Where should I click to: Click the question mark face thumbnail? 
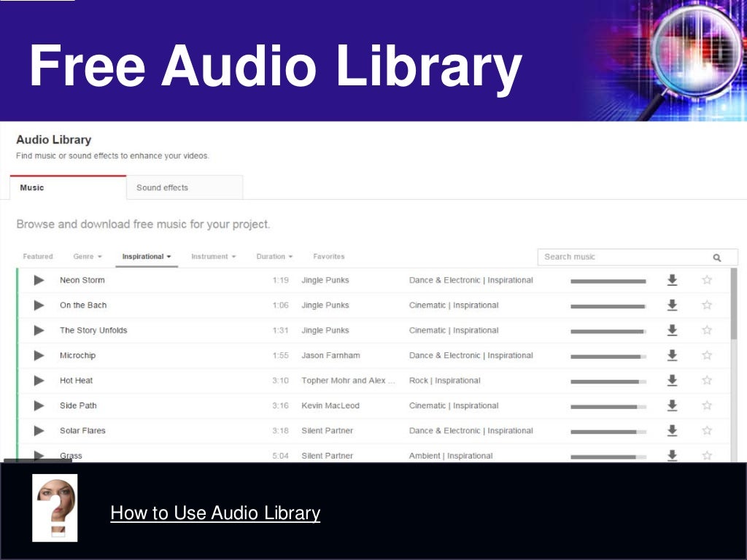[x=55, y=507]
